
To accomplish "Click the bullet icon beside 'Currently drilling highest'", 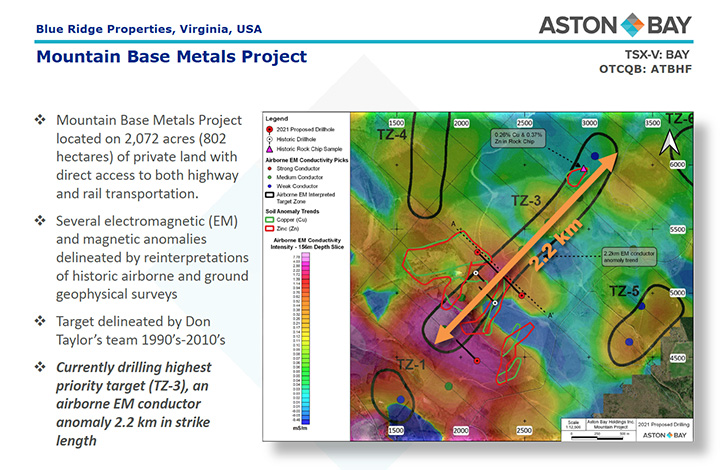I will tap(40, 367).
